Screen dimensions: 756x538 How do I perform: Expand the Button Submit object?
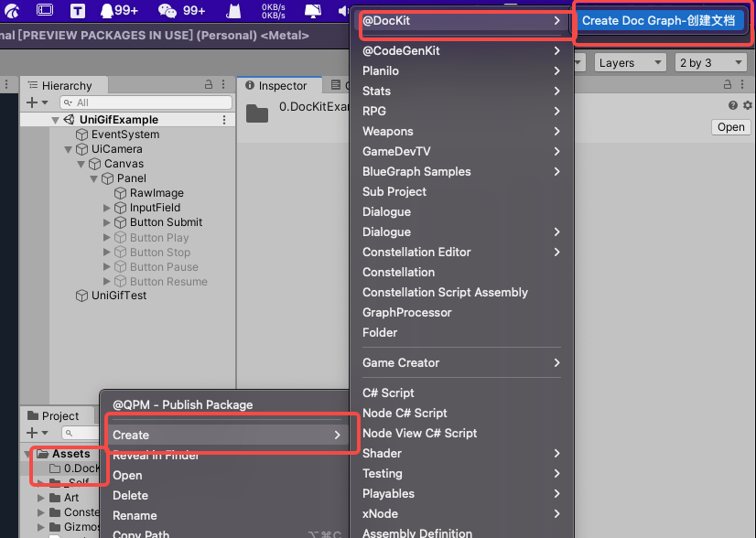[x=107, y=222]
